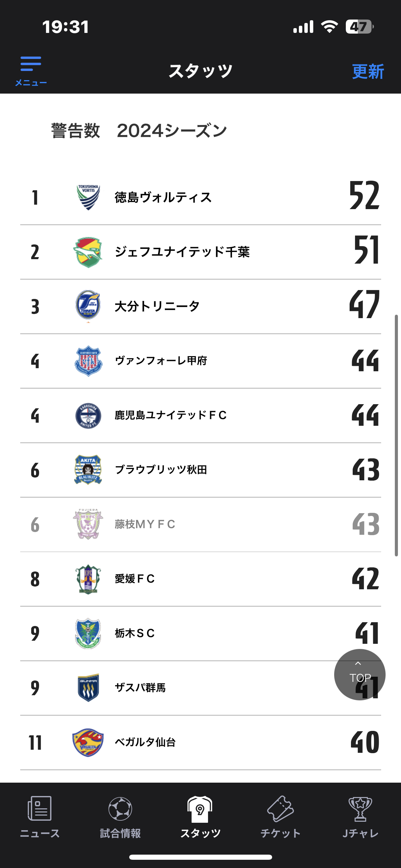Click the ザスパ群馬 shield logo
Viewport: 401px width, 868px height.
click(88, 688)
